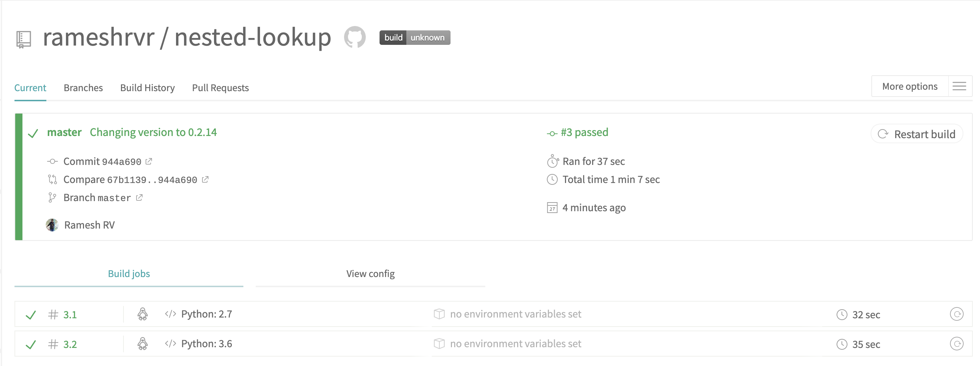Viewport: 980px width, 366px height.
Task: Click Ramesh RV avatar thumbnail
Action: tap(52, 225)
